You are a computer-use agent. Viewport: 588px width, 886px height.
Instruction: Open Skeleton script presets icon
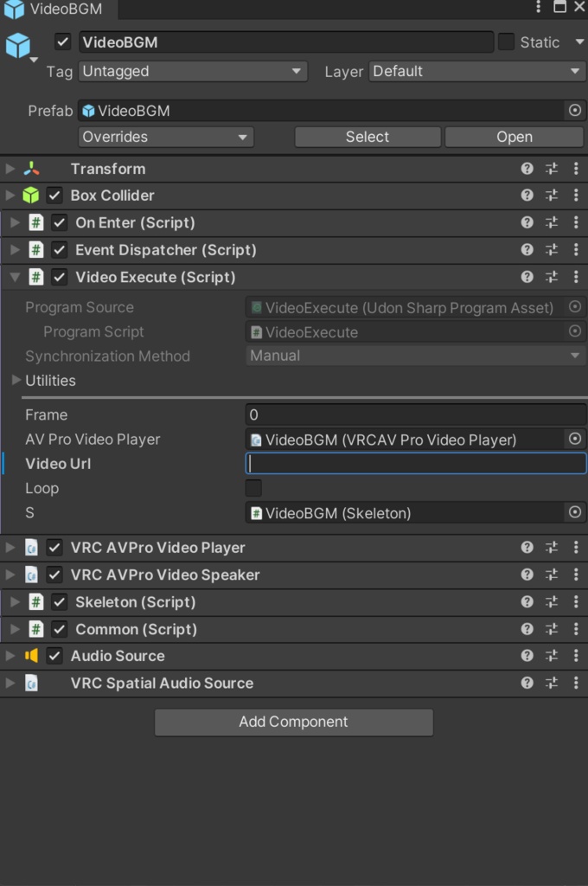coord(552,601)
